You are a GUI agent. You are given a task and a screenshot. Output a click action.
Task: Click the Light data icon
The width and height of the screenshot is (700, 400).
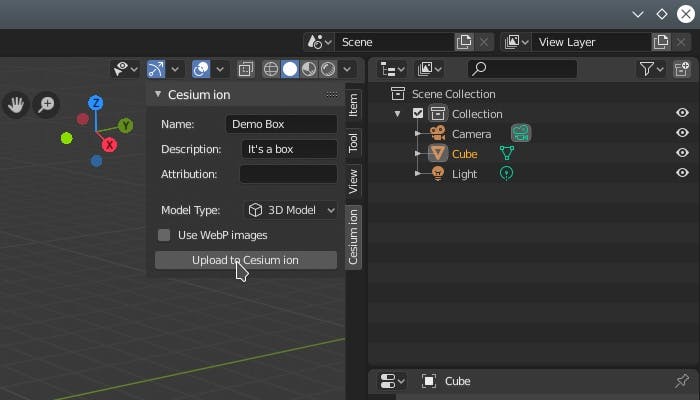[506, 173]
